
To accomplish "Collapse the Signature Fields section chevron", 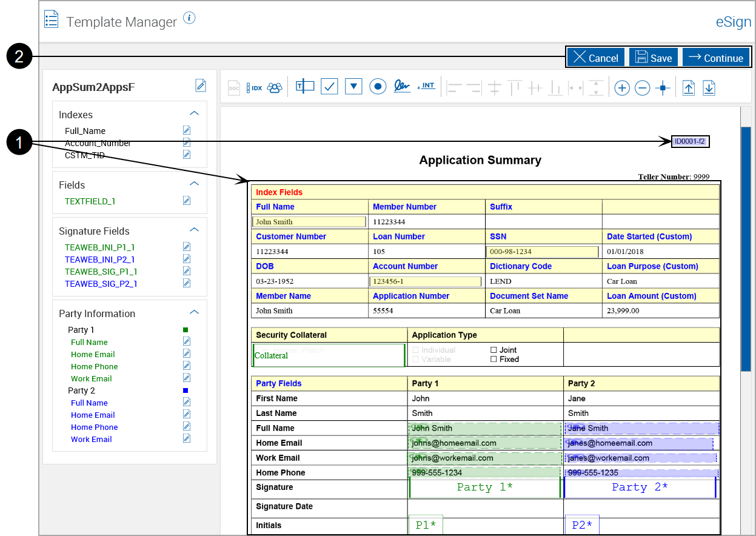I will click(x=195, y=230).
